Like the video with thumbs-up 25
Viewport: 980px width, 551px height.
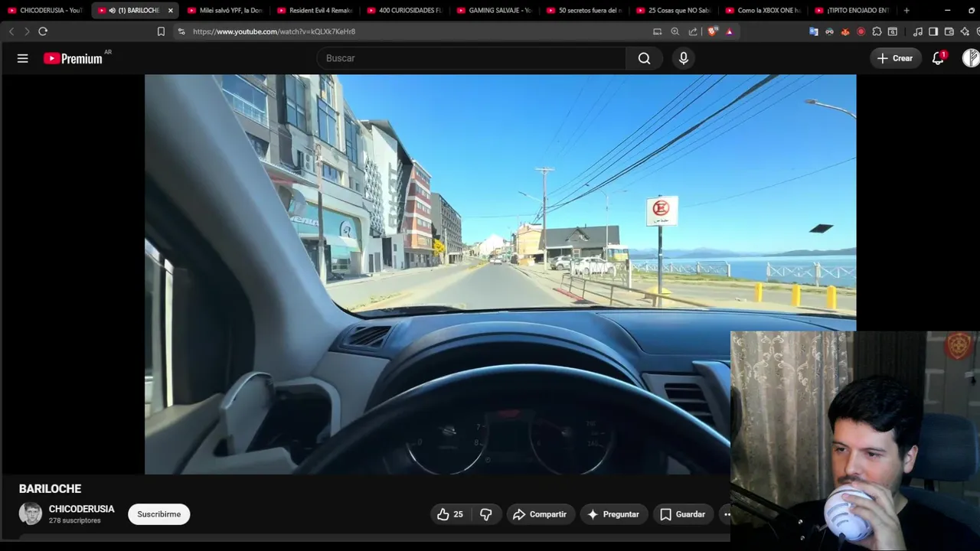pyautogui.click(x=449, y=514)
